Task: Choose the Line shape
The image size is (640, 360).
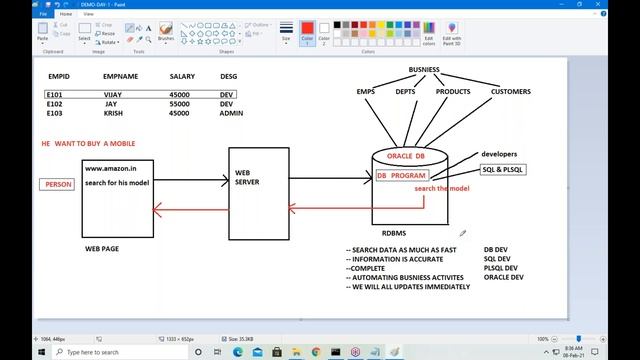Action: point(184,26)
